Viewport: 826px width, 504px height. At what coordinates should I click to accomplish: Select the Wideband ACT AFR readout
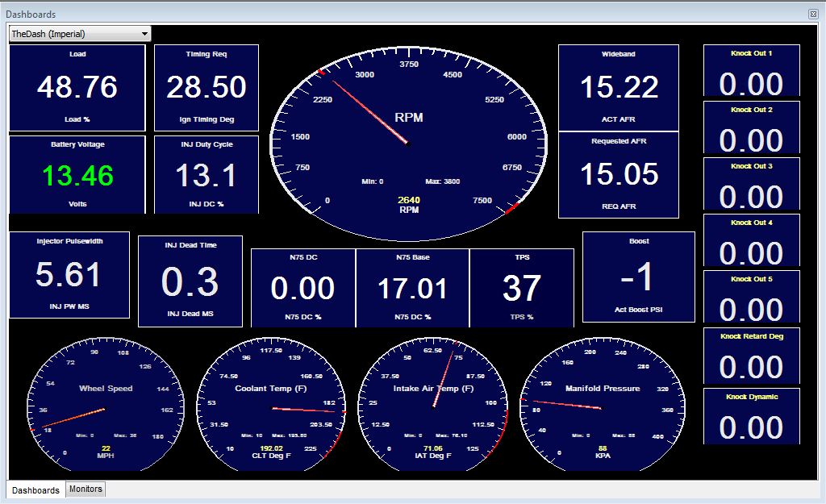[619, 87]
